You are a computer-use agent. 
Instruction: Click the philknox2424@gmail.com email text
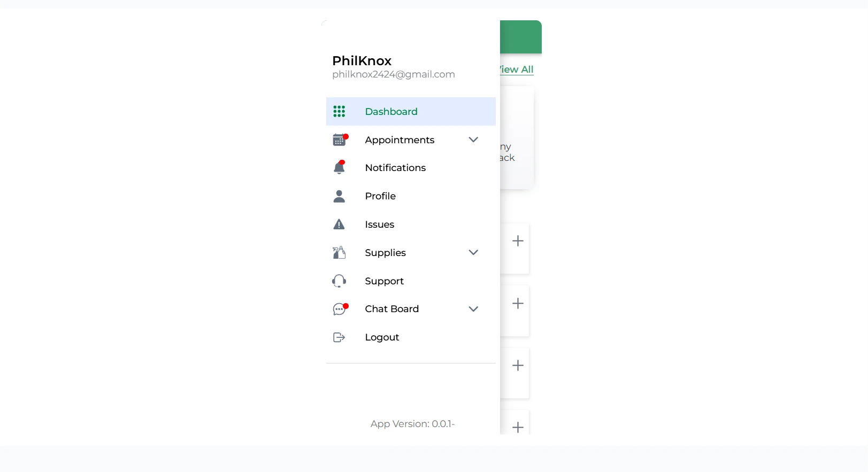(x=393, y=74)
